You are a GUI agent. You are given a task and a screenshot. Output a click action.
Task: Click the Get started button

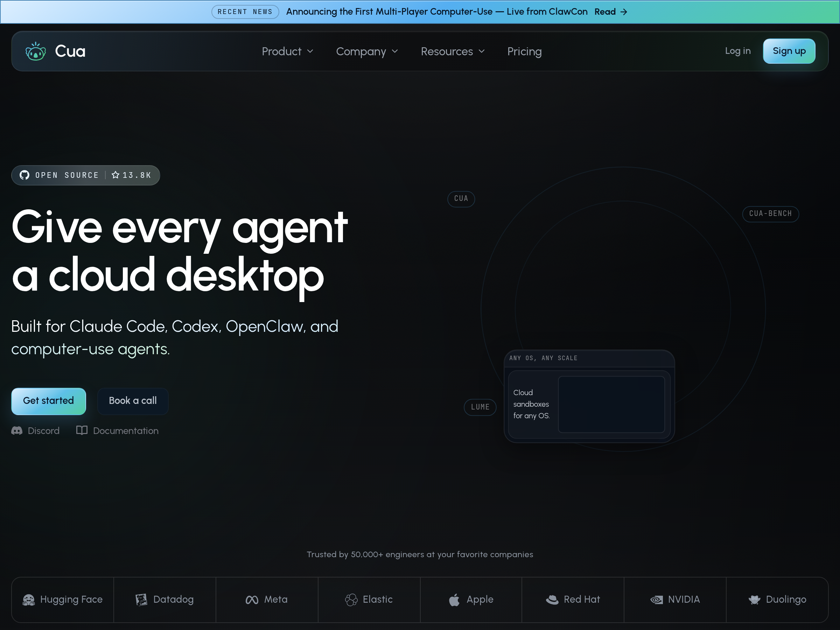[49, 401]
